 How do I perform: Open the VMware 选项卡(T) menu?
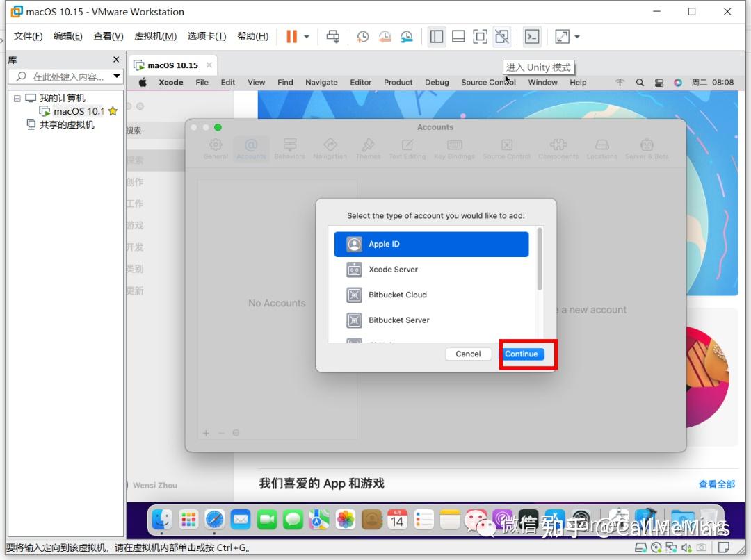pyautogui.click(x=207, y=36)
